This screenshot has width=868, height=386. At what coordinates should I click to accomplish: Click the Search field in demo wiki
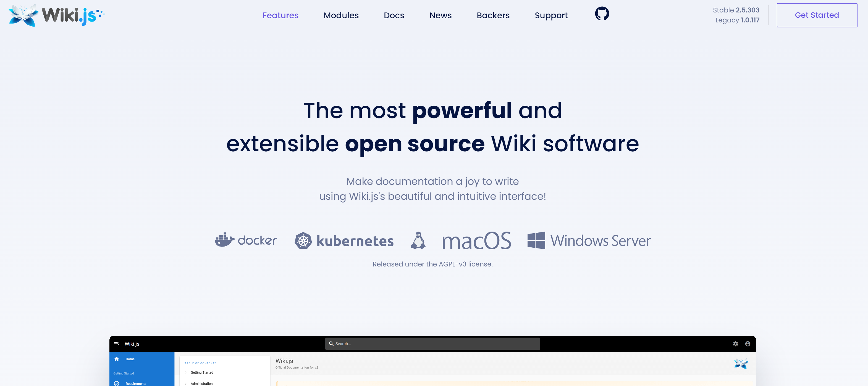432,344
